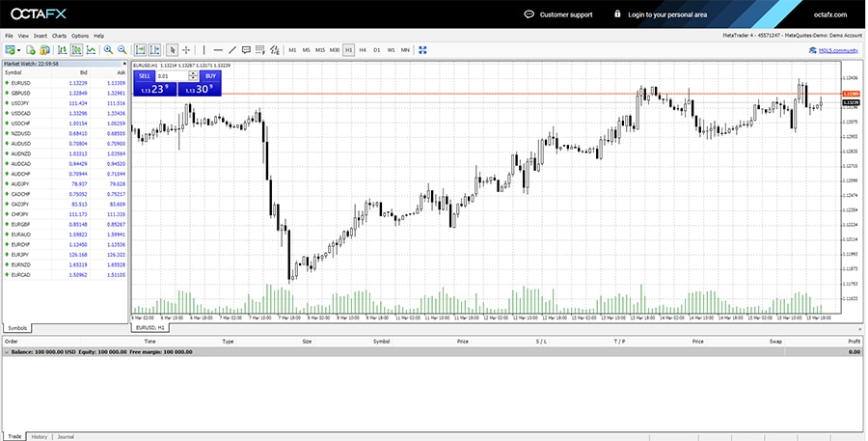This screenshot has height=441, width=868.
Task: Click the lot volume input field
Action: coord(174,75)
